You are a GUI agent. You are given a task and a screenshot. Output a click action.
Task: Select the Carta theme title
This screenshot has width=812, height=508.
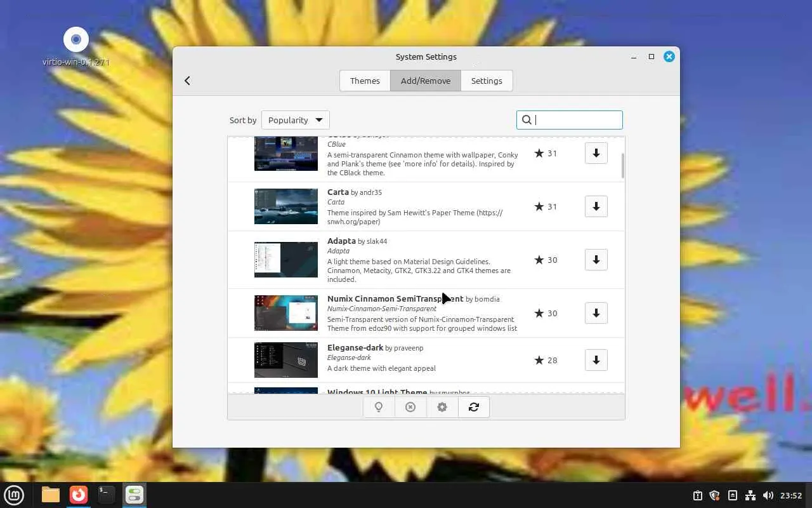point(338,192)
